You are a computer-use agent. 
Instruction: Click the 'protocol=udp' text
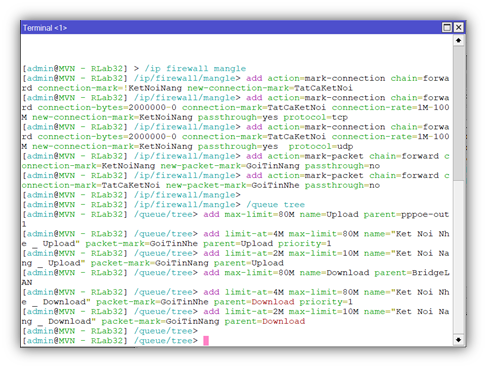[321, 146]
